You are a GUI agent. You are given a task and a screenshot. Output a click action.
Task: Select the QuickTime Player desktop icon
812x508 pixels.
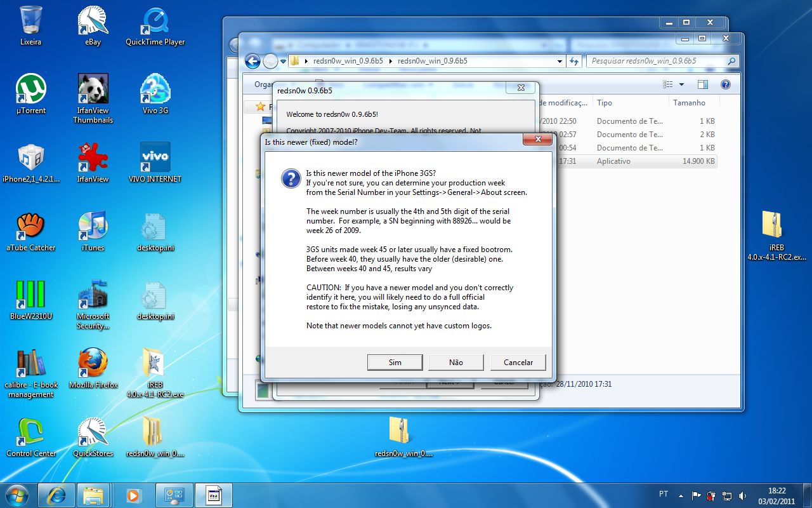pos(155,26)
